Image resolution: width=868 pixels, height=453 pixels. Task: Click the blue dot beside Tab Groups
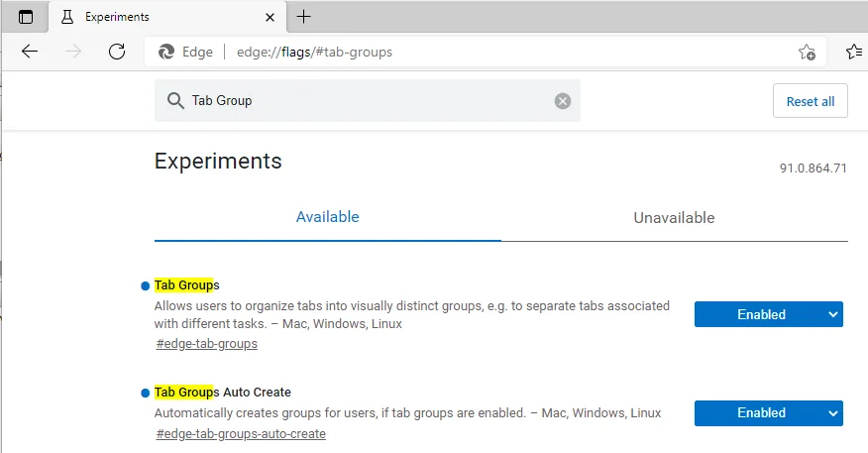tap(145, 286)
